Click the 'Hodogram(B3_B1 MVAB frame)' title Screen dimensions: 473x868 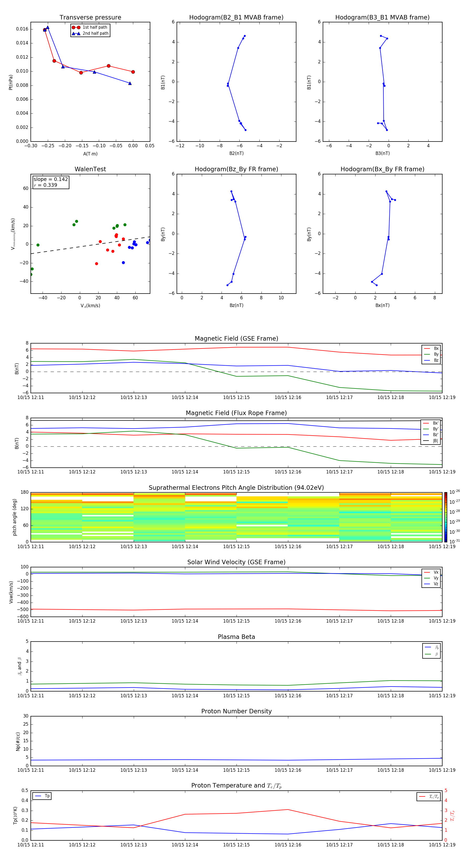click(382, 18)
